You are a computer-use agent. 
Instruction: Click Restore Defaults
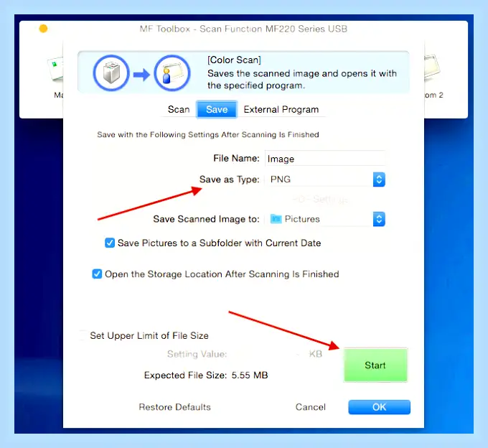(174, 407)
